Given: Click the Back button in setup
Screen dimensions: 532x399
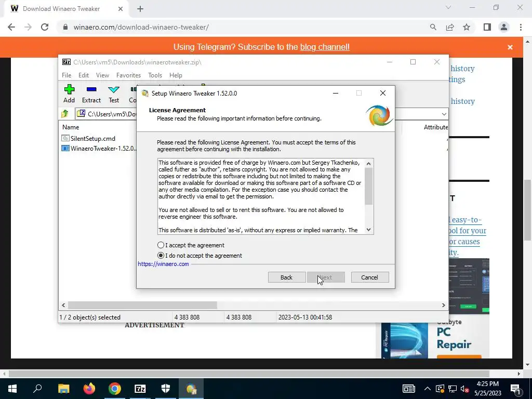Looking at the screenshot, I should [x=286, y=277].
